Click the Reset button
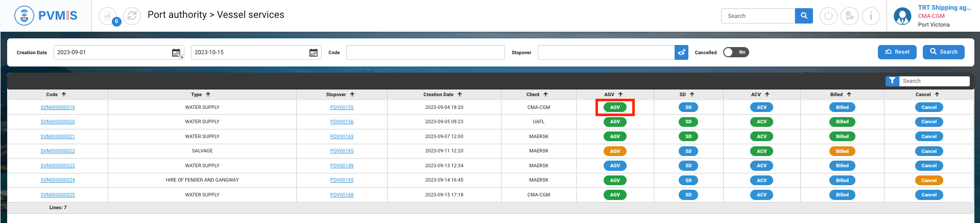The height and width of the screenshot is (223, 980). click(897, 52)
